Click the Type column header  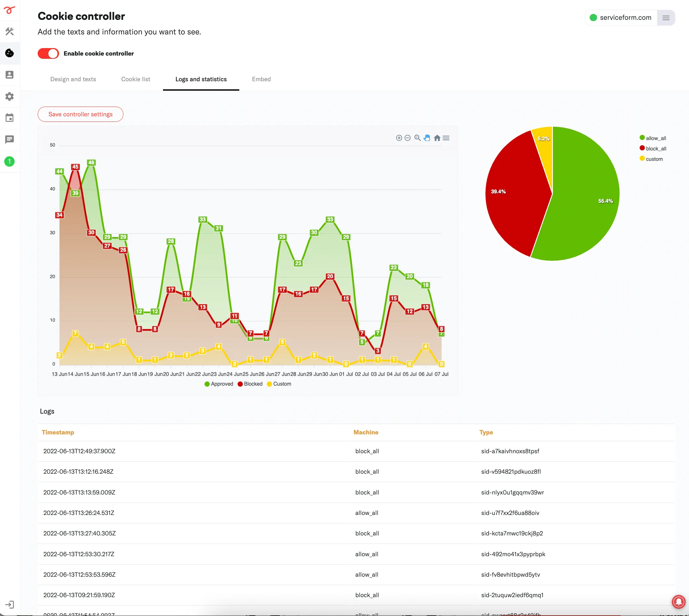point(486,432)
